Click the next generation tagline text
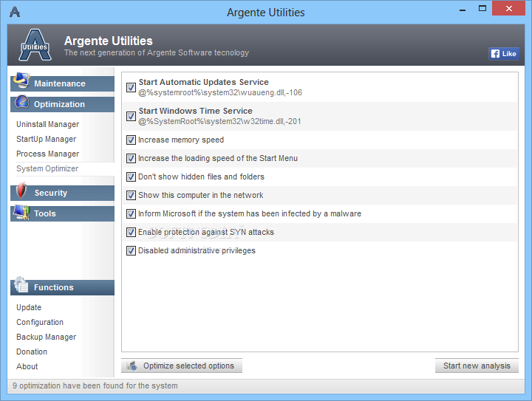The height and width of the screenshot is (401, 532). point(157,53)
